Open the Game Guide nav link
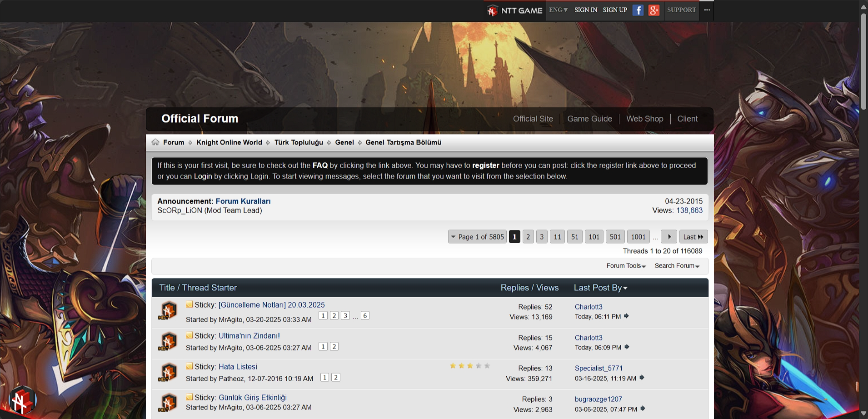Image resolution: width=868 pixels, height=419 pixels. pos(589,119)
